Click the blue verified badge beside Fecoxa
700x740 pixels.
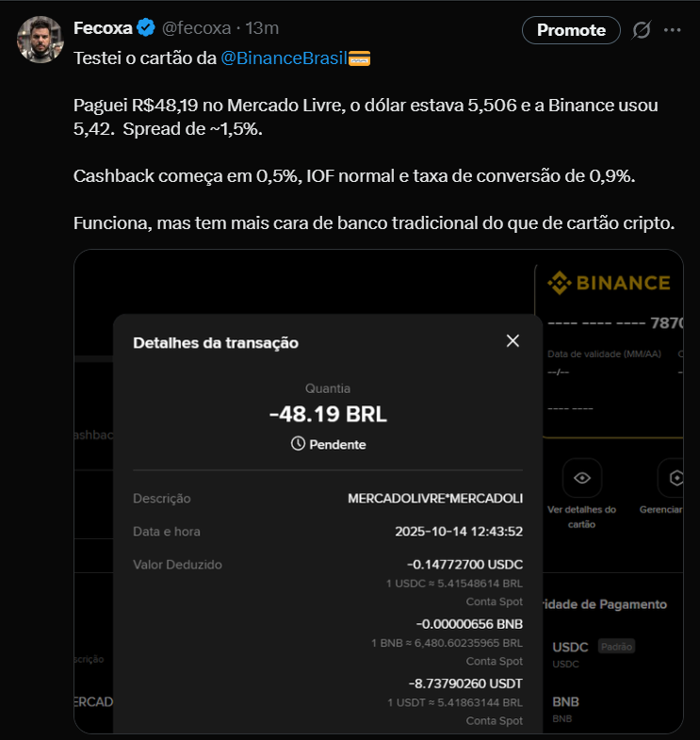point(147,29)
